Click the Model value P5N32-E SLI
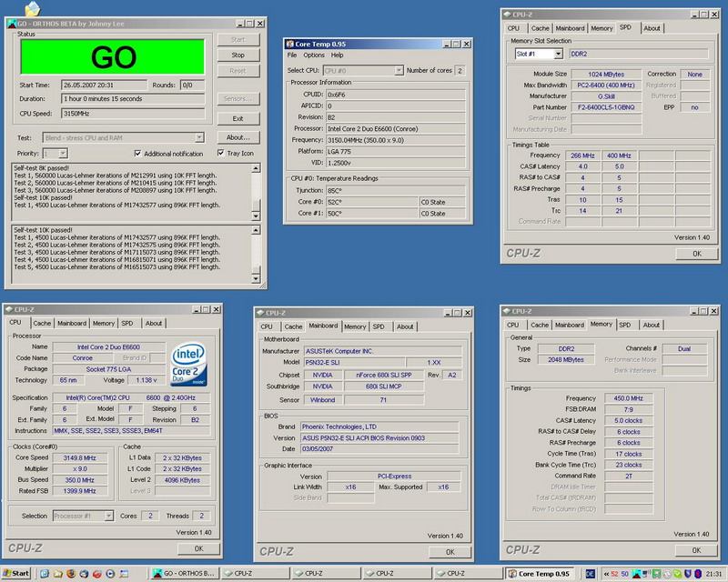This screenshot has height=582, width=728. pos(354,362)
